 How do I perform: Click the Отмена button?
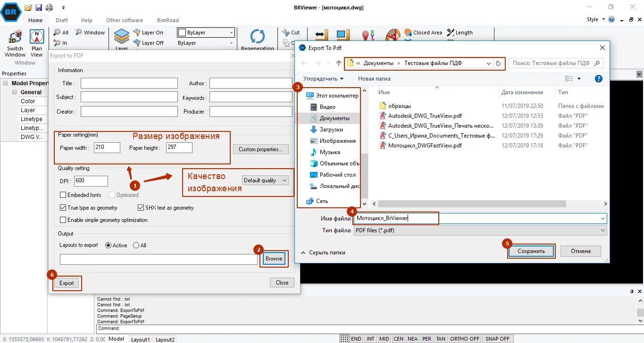tap(581, 251)
